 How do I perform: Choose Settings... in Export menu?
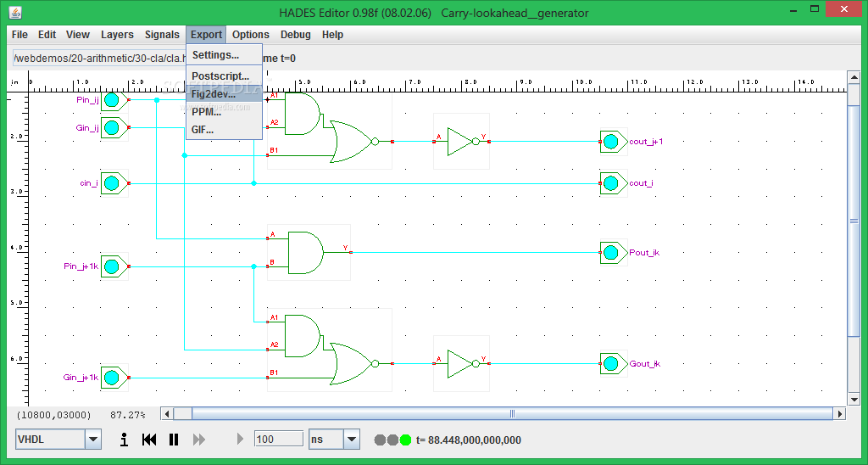[224, 55]
